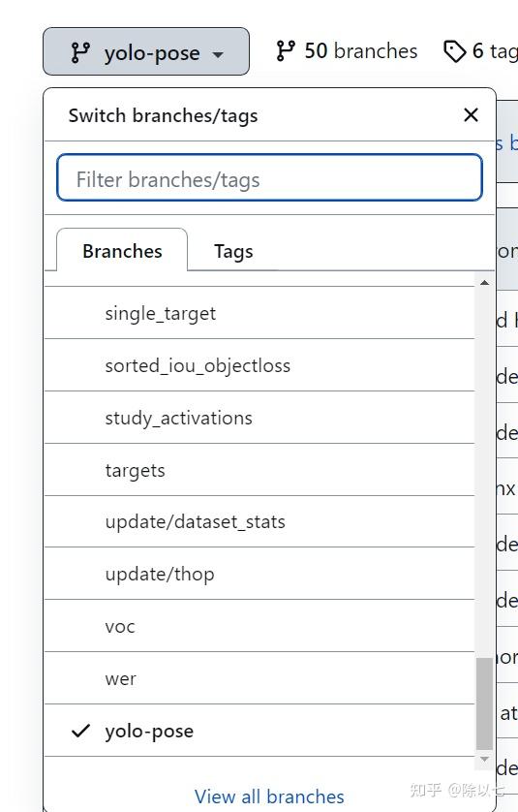Click the git branch icon beside yolo-pose
Image resolution: width=518 pixels, height=812 pixels.
click(80, 53)
